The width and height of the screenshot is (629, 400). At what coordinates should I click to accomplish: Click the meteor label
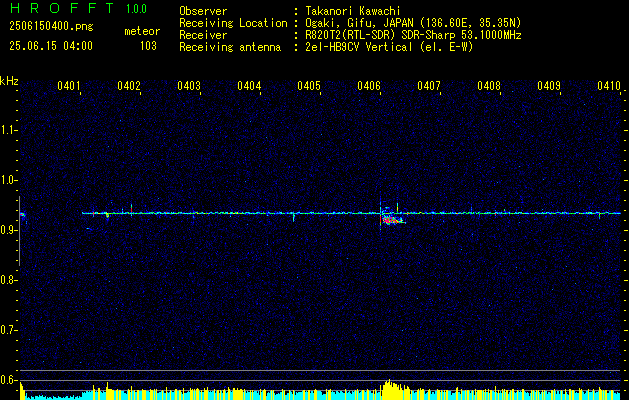[x=142, y=31]
